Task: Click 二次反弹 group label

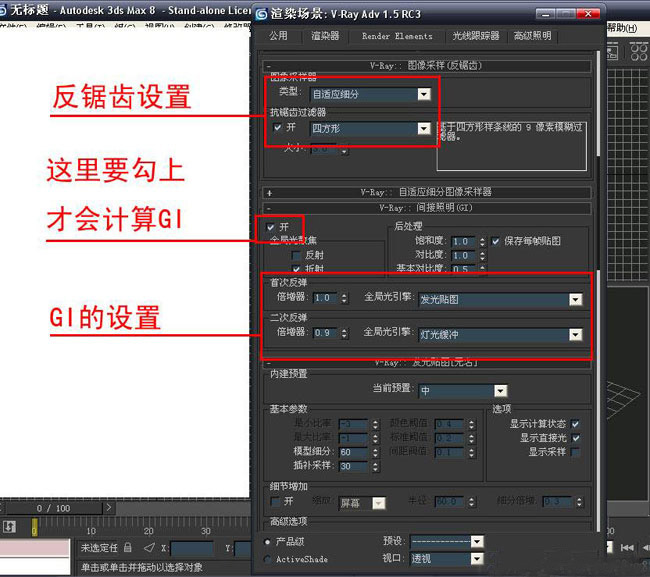Action: pos(289,318)
